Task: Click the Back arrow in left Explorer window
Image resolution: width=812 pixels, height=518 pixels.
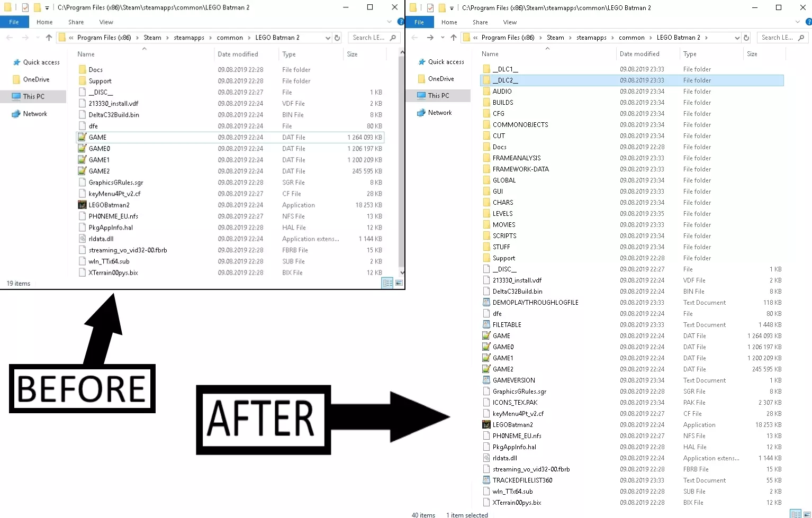Action: point(10,38)
